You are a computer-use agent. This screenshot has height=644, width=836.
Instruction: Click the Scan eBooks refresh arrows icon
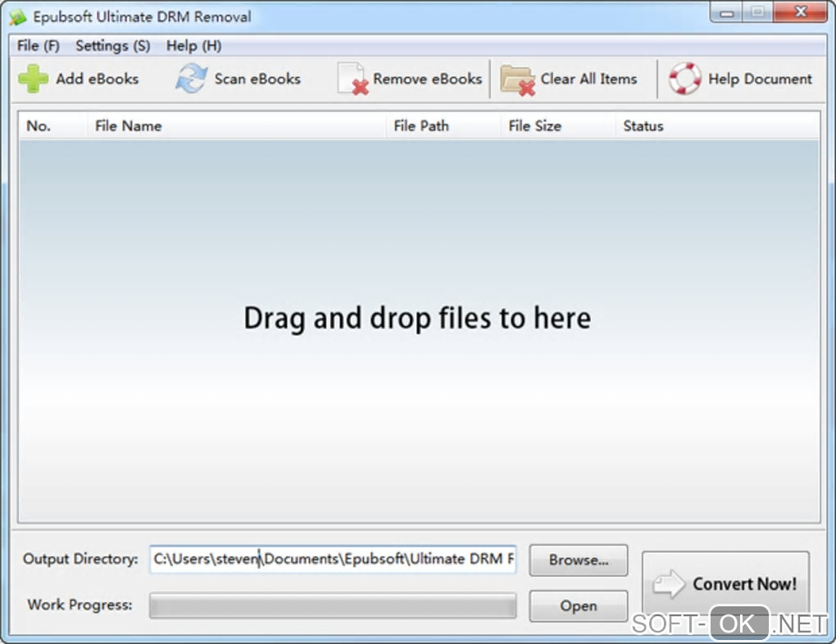[192, 79]
